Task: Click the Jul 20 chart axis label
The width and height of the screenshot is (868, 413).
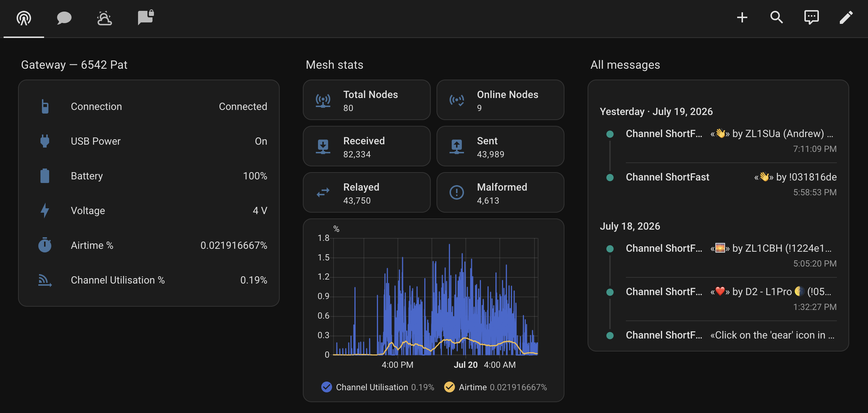Action: pos(465,365)
